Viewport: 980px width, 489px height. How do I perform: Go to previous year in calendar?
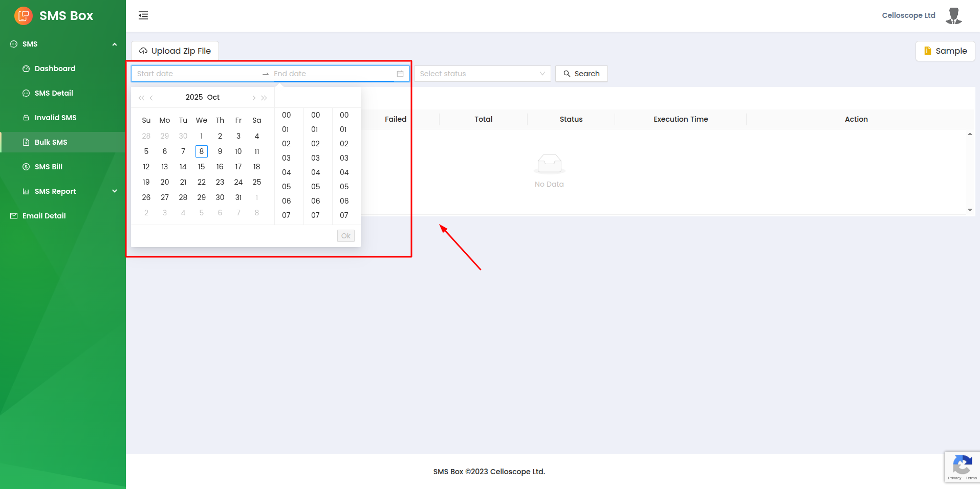coord(141,98)
